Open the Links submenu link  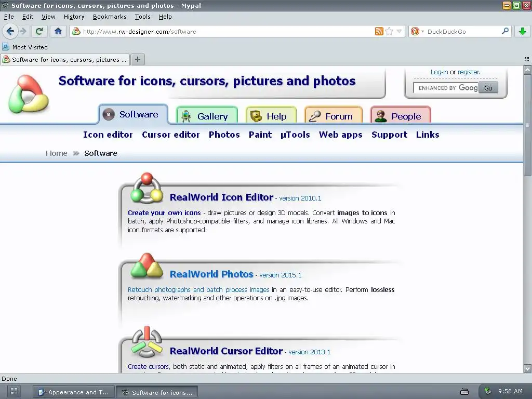coord(428,135)
